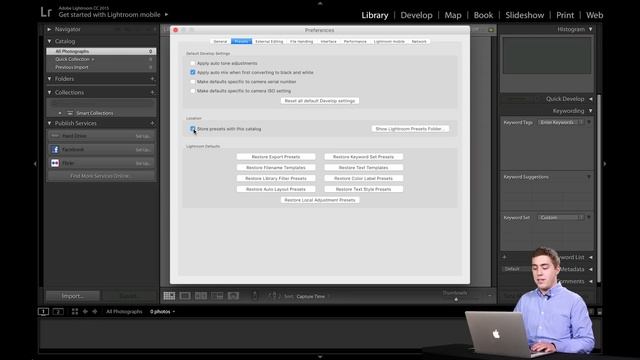Click the Lr logo identity plate
Viewport: 640px width, 360px height.
pyautogui.click(x=46, y=12)
